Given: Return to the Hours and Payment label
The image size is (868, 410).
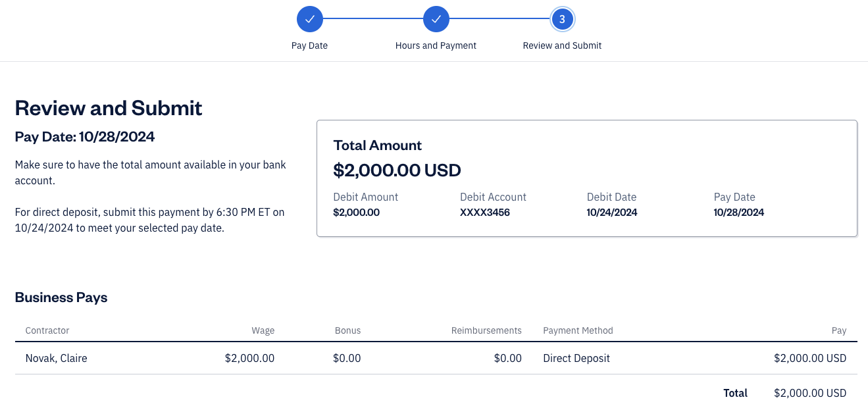Looking at the screenshot, I should point(436,45).
